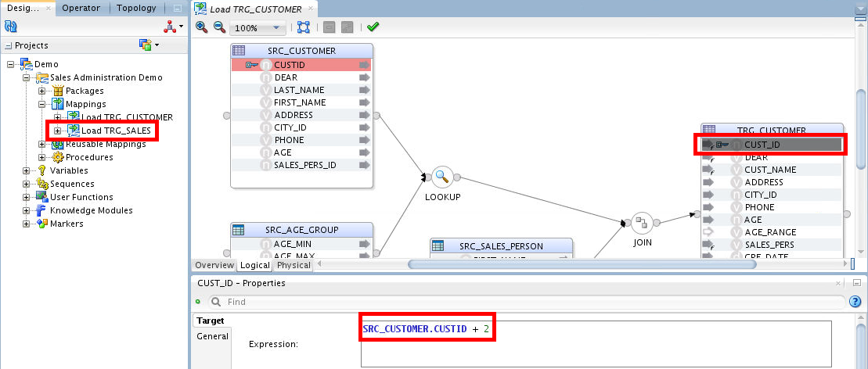Click the Demo project icon
Viewport: 868px width, 369px height.
tap(27, 64)
